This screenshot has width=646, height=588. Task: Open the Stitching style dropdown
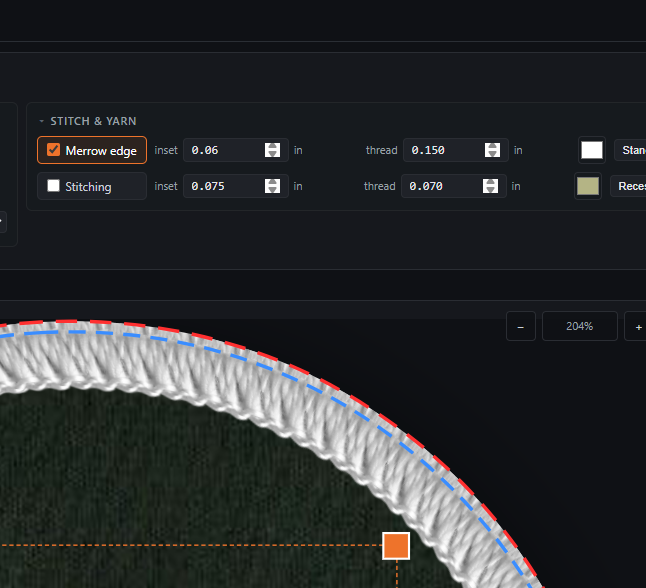pos(628,186)
